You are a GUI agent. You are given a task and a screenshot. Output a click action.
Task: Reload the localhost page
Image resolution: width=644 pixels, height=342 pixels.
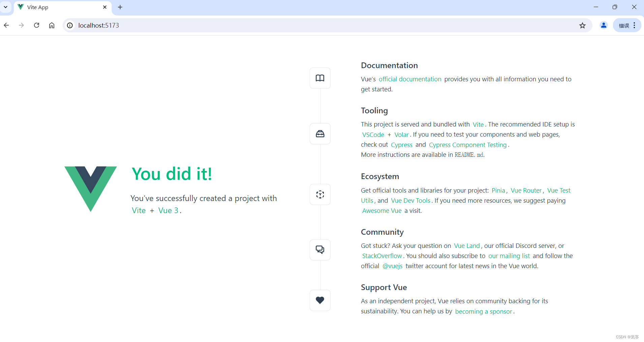37,25
